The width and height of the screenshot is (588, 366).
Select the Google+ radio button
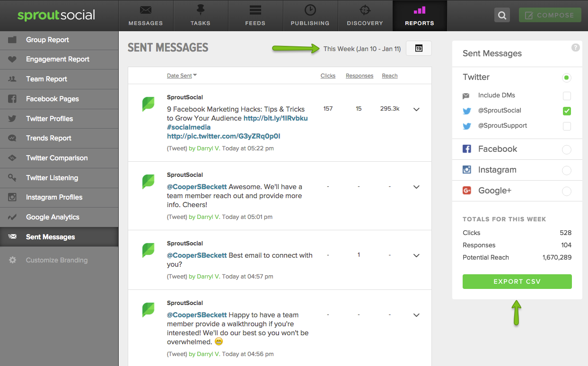567,192
